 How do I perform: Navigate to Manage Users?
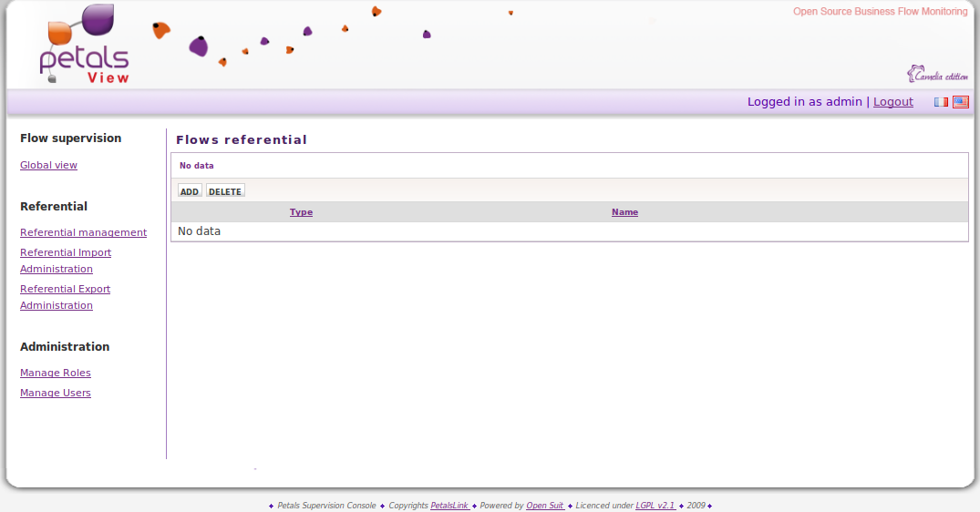point(56,393)
